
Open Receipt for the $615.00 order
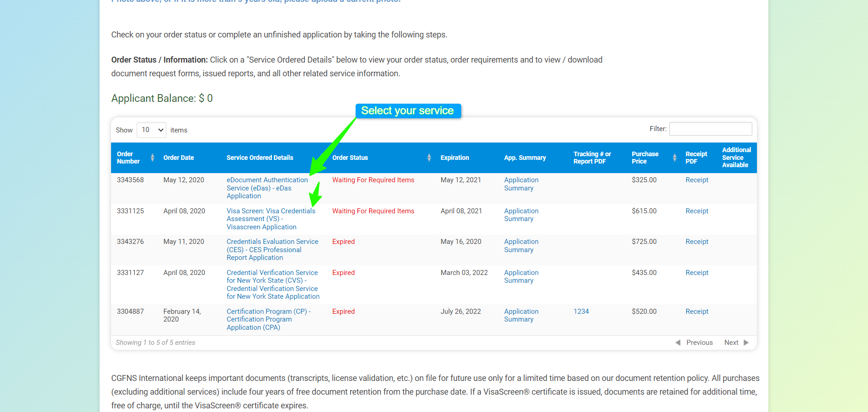(x=697, y=211)
